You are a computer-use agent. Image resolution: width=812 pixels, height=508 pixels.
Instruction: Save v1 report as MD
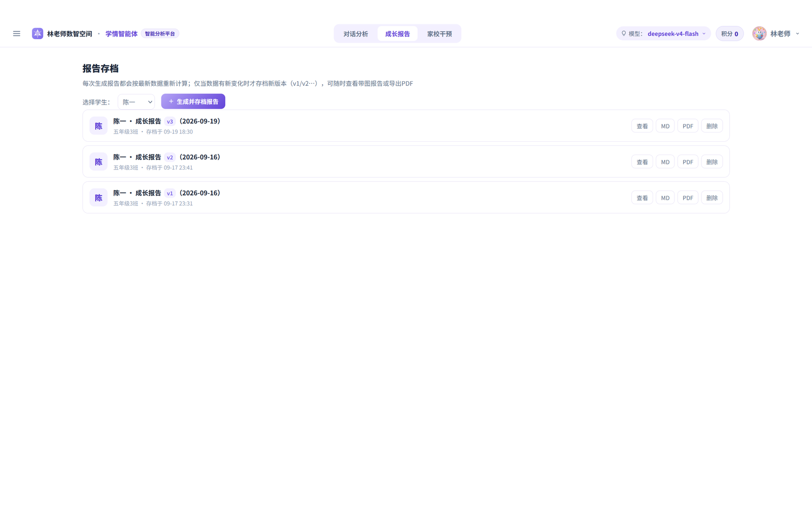pyautogui.click(x=665, y=198)
